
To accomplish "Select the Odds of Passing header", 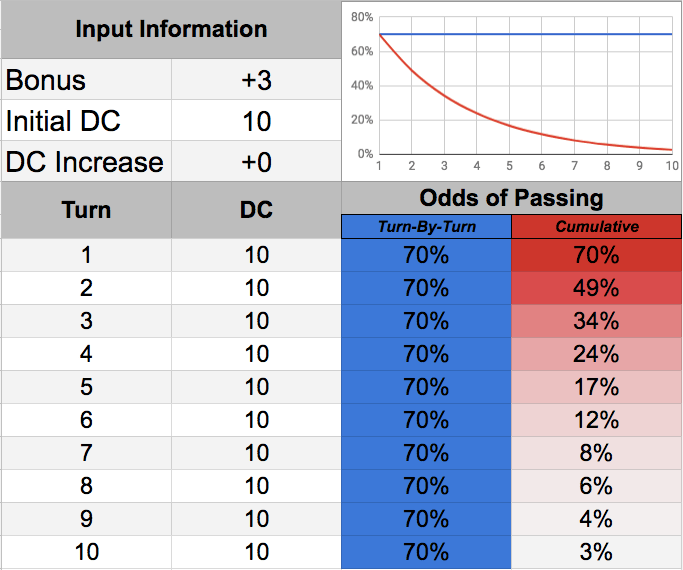I will coord(511,196).
